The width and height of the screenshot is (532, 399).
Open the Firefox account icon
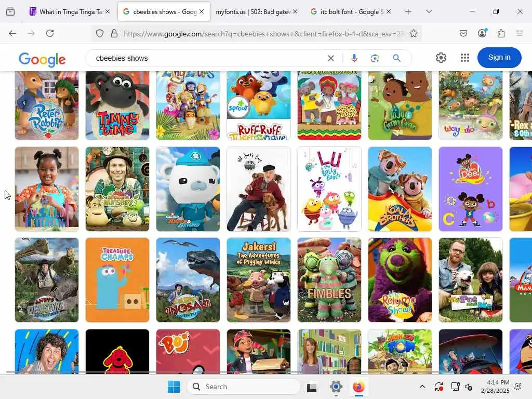pyautogui.click(x=482, y=33)
